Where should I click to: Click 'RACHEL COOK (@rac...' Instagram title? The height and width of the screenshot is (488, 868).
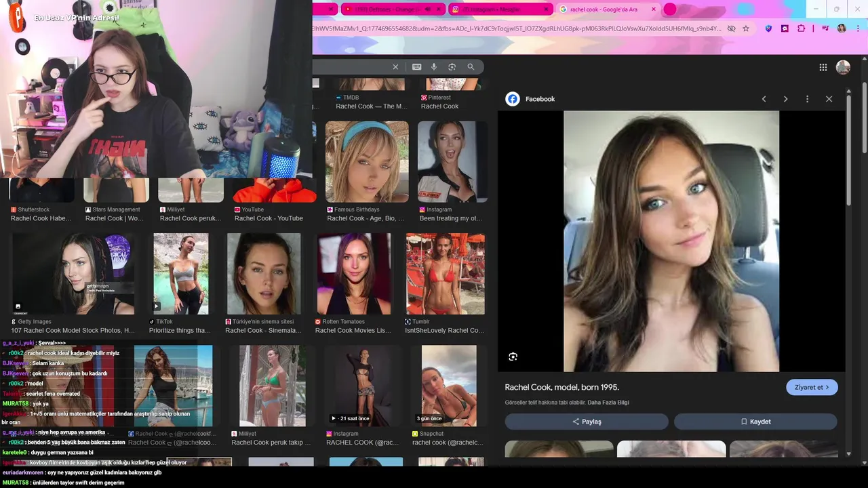363,443
